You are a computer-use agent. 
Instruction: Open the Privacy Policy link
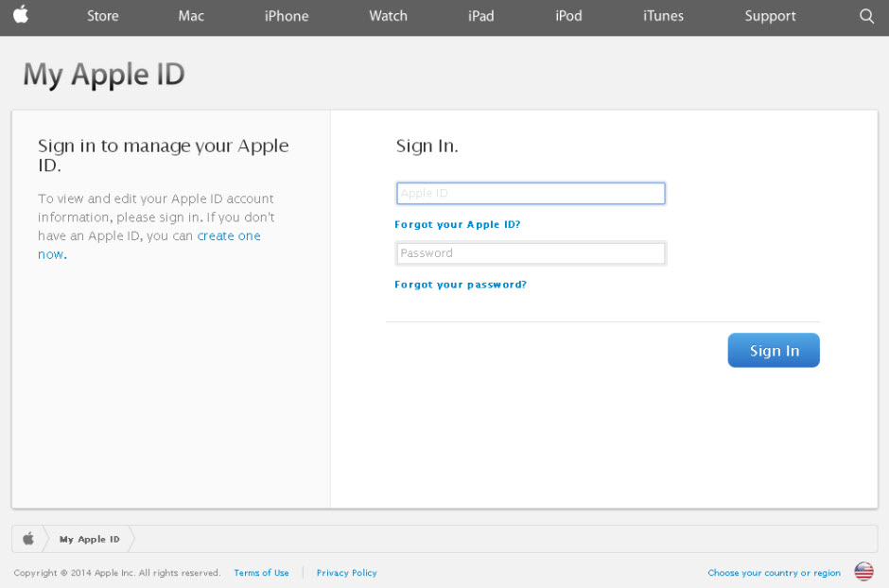(346, 573)
